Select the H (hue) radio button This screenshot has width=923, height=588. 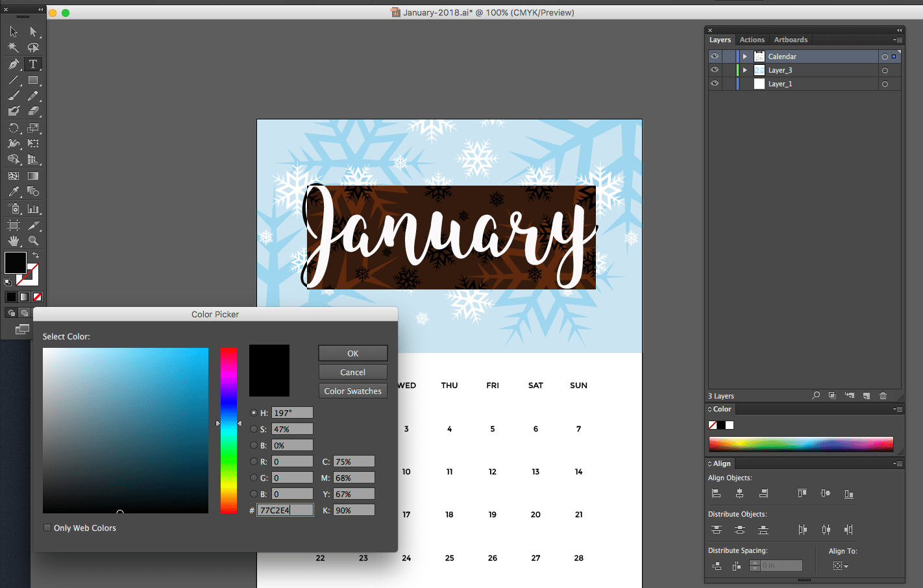click(254, 413)
